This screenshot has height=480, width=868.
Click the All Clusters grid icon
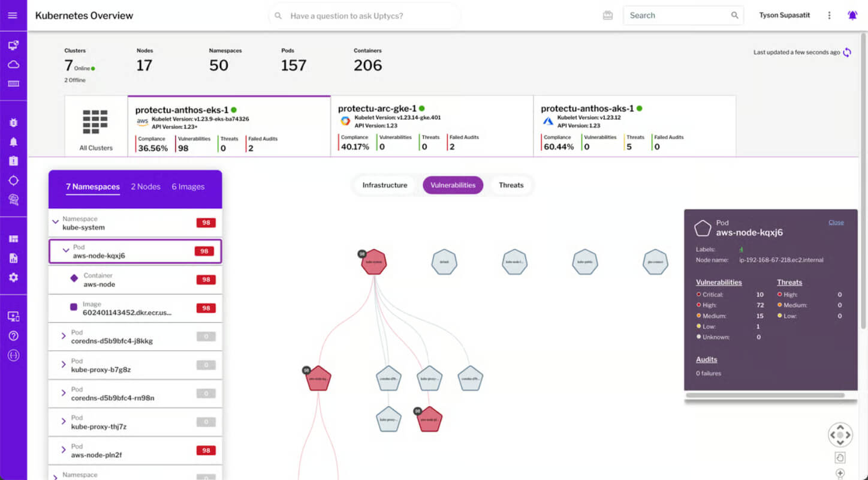coord(95,122)
